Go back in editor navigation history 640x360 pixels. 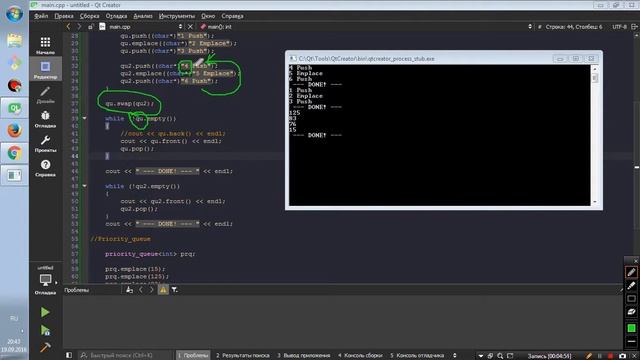(68, 27)
